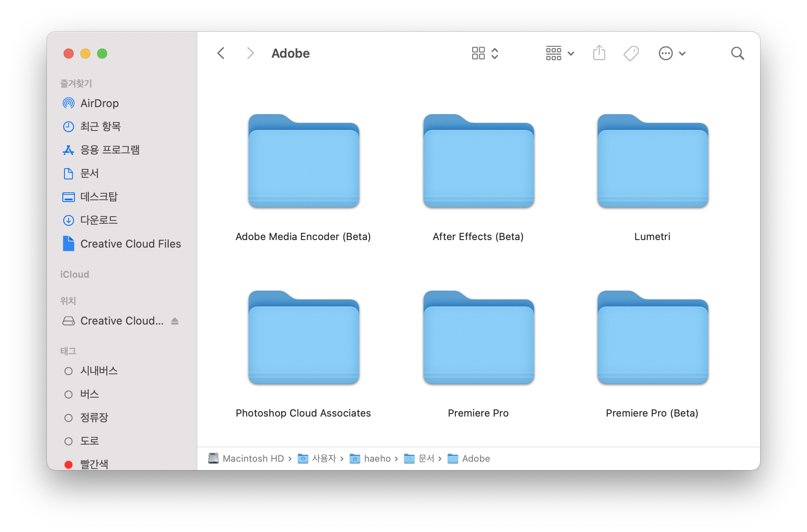
Task: Expand the group-by dropdown
Action: point(560,53)
